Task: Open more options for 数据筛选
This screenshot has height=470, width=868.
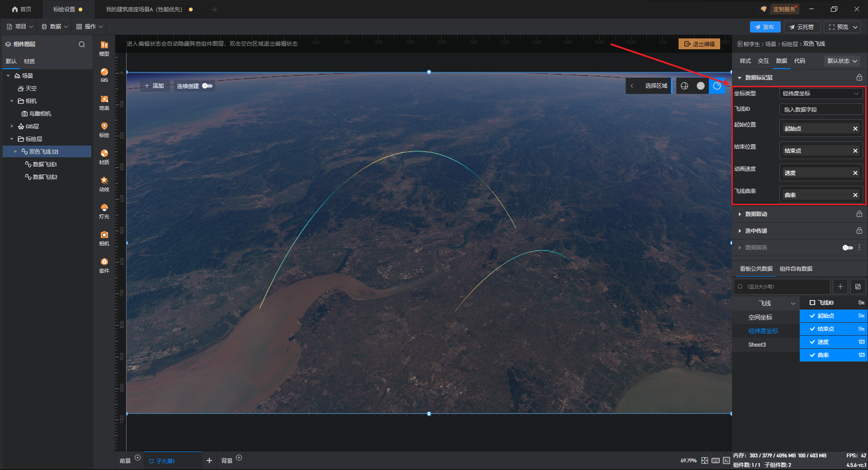Action: click(x=859, y=248)
